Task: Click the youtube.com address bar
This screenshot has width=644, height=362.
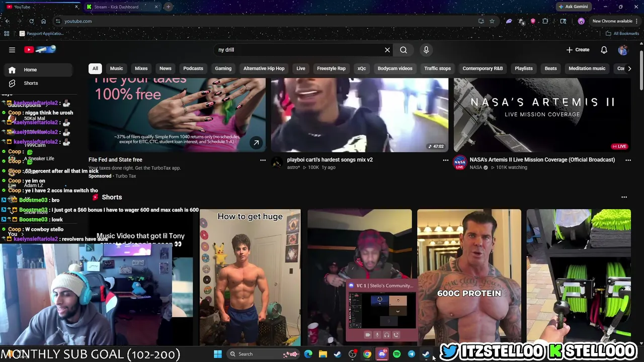Action: tap(267, 21)
